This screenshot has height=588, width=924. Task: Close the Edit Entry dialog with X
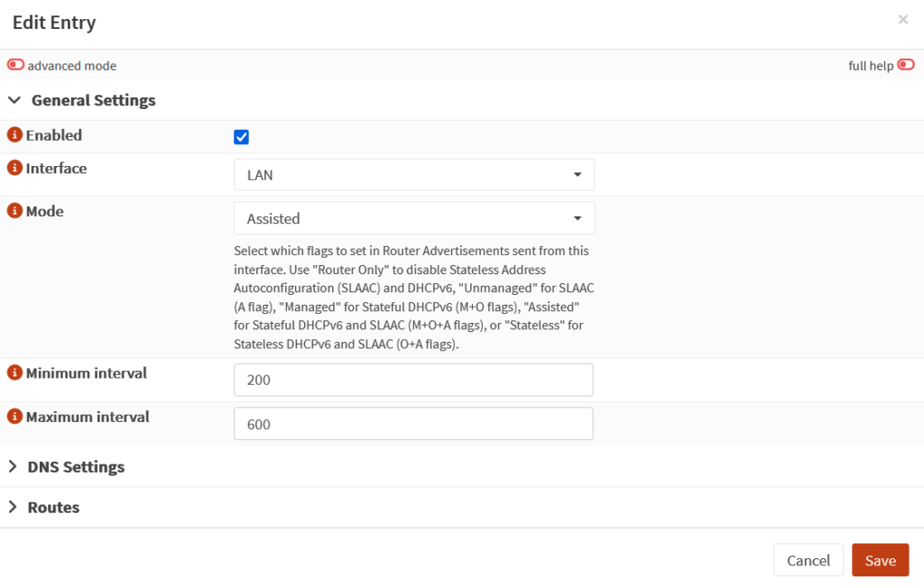tap(902, 20)
